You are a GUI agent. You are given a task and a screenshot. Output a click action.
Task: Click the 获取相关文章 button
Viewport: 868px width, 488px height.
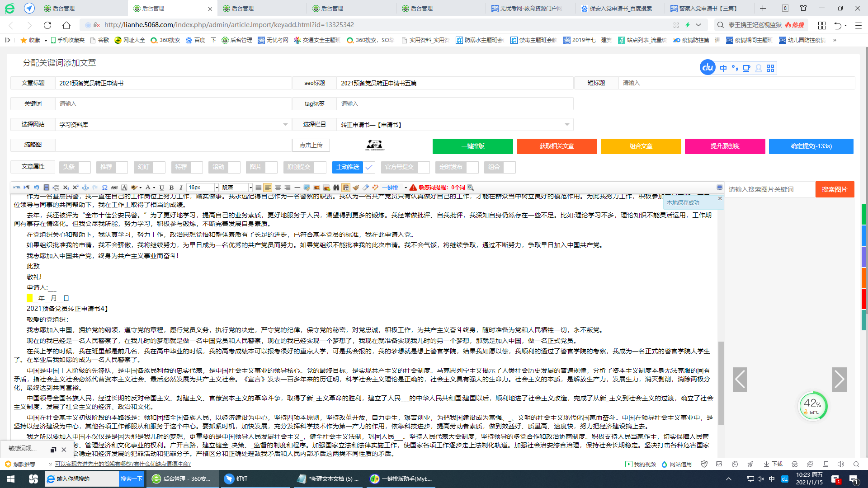point(557,146)
